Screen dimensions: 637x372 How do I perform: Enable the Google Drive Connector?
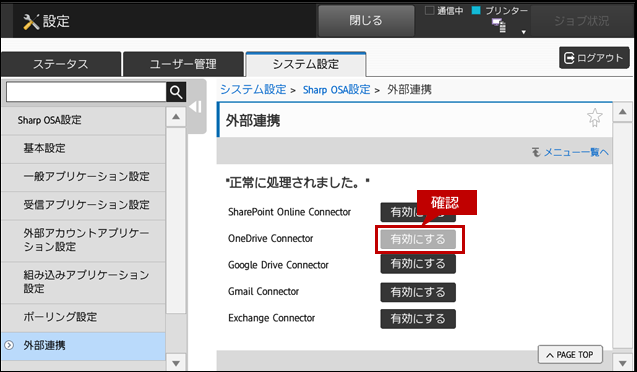point(418,264)
